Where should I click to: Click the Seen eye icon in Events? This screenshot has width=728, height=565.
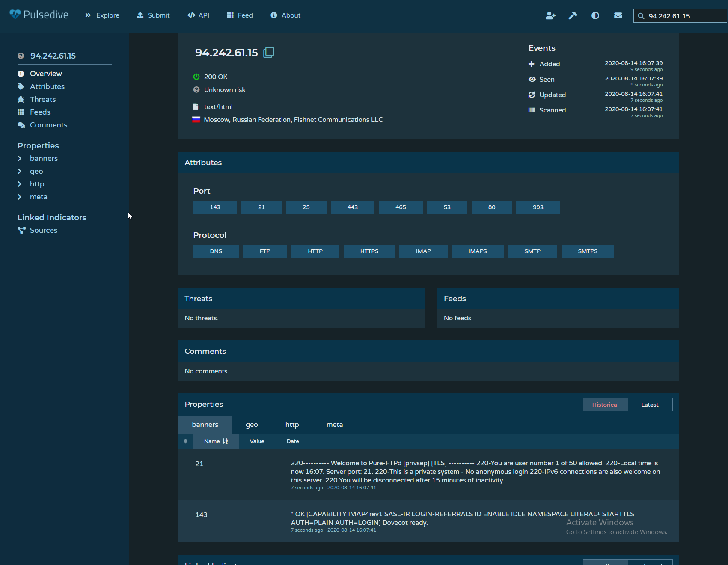pos(532,79)
